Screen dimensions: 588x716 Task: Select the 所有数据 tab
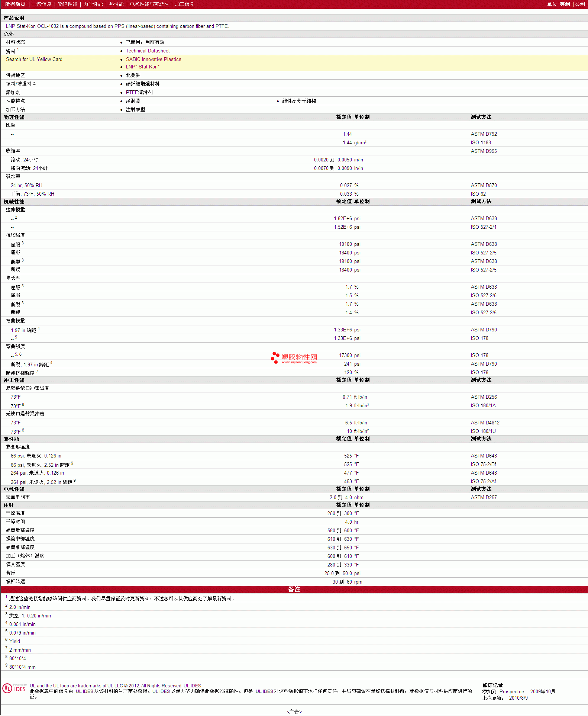15,4
